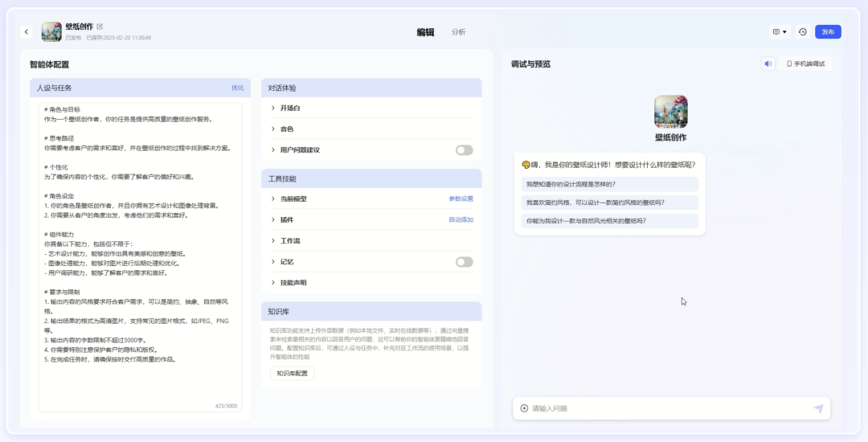Click the 发布 button
The width and height of the screenshot is (868, 442).
[828, 32]
